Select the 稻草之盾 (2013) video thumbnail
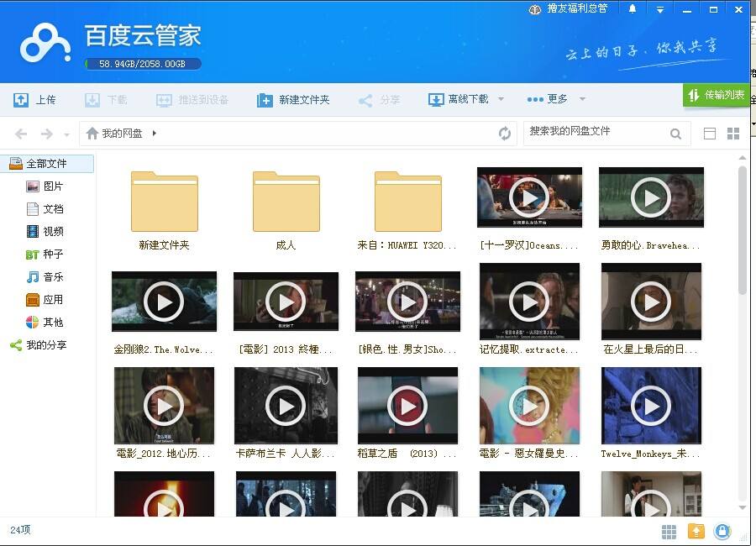The width and height of the screenshot is (756, 546). (408, 406)
